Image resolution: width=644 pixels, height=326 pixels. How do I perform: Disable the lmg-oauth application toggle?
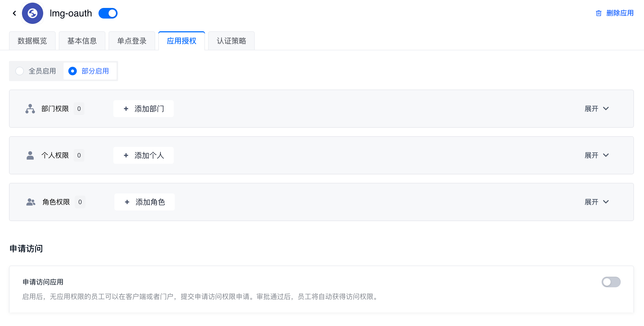pyautogui.click(x=108, y=13)
